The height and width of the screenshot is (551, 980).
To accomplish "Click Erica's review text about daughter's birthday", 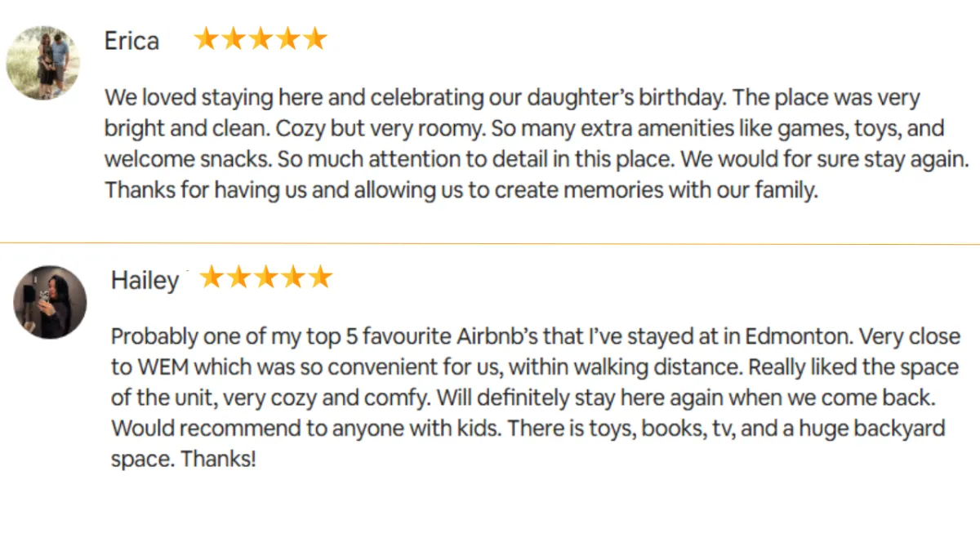I will [x=537, y=144].
